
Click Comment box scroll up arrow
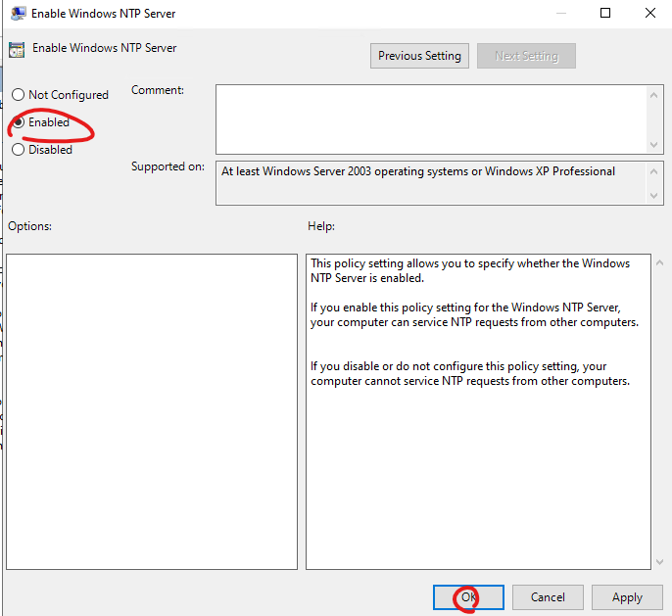pyautogui.click(x=653, y=95)
